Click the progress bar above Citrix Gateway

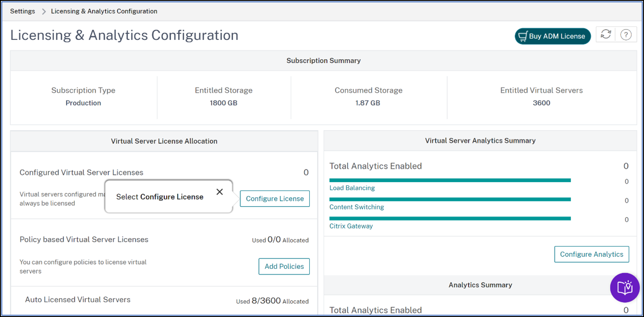coord(450,218)
